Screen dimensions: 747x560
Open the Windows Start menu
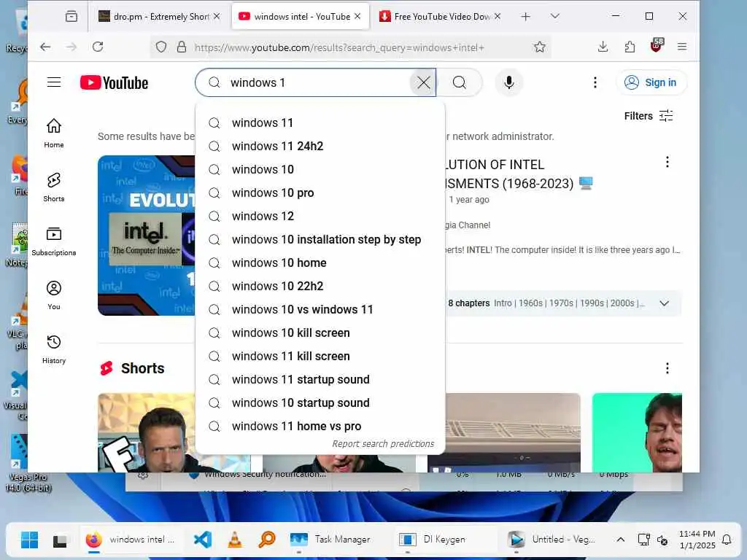(x=29, y=540)
